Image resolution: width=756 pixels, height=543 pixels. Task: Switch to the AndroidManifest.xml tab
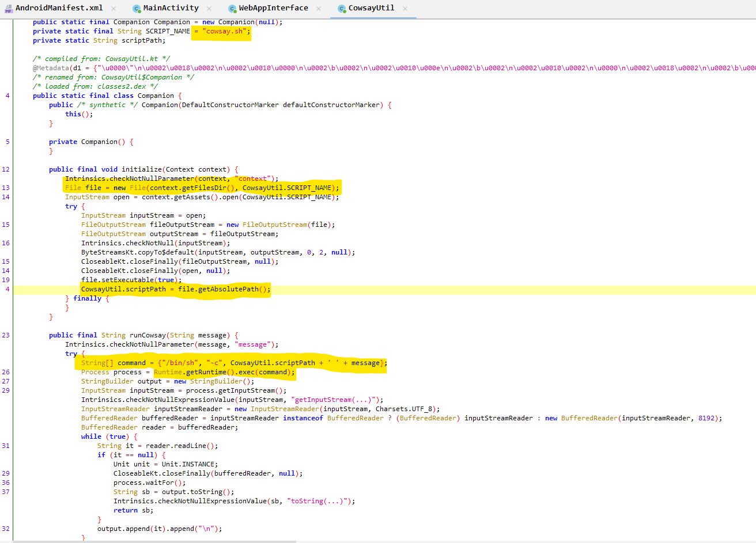(59, 8)
